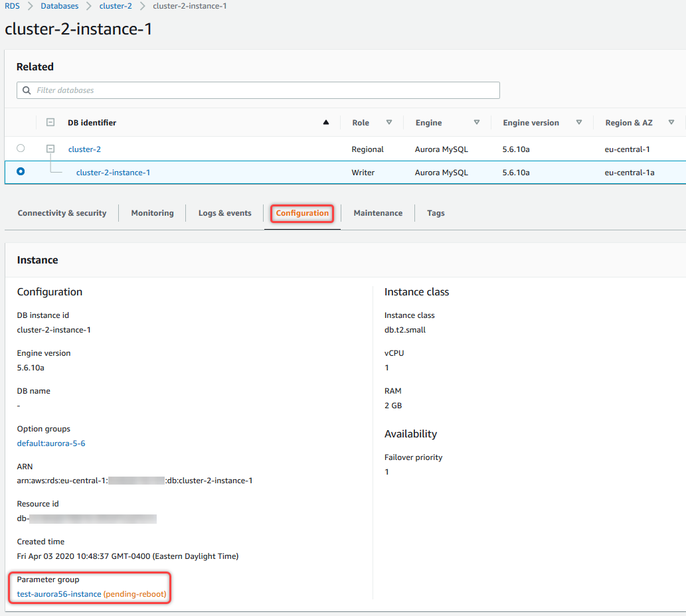Select the cluster-2-instance-1 radio button
This screenshot has height=616, width=686.
click(21, 171)
